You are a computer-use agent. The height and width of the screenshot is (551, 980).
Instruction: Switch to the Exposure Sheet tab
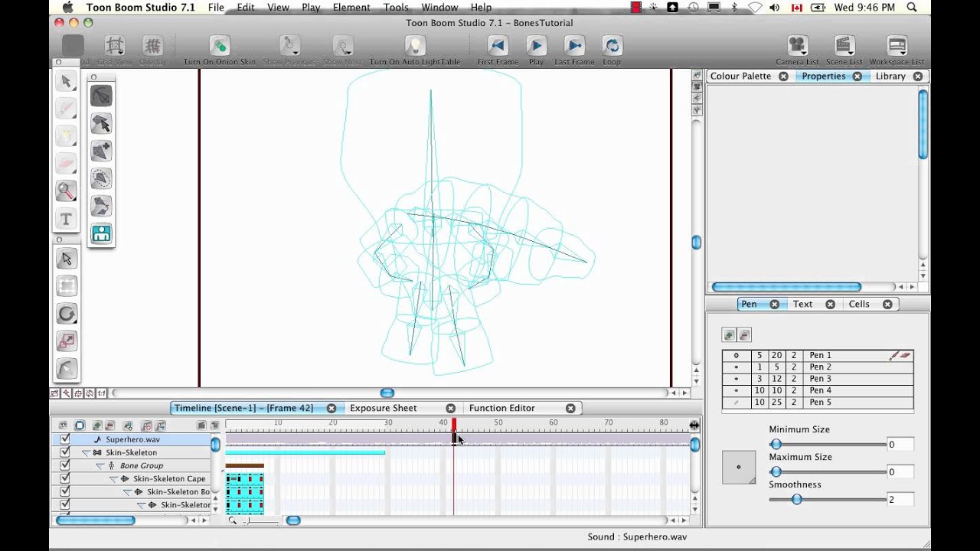[383, 408]
